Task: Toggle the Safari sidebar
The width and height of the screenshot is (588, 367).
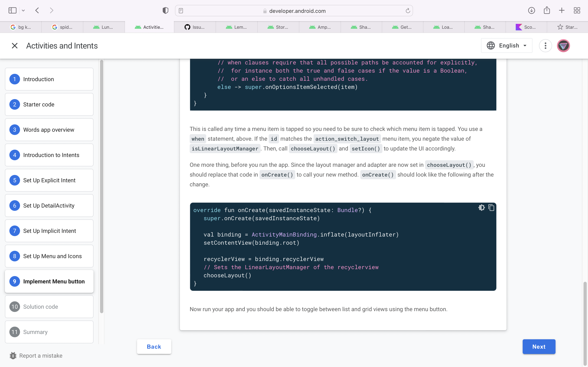Action: [x=12, y=10]
